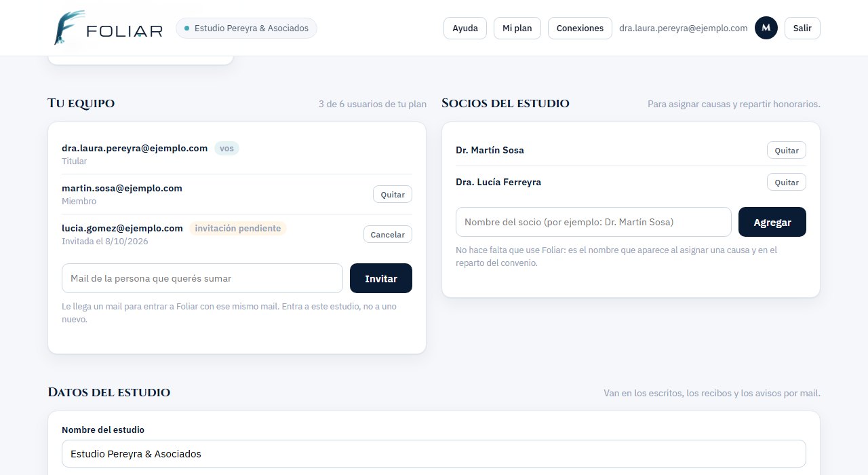Click the account email dra.laura.pereyra@ejemplo.com in header
Screen dimensions: 868x475
click(684, 28)
